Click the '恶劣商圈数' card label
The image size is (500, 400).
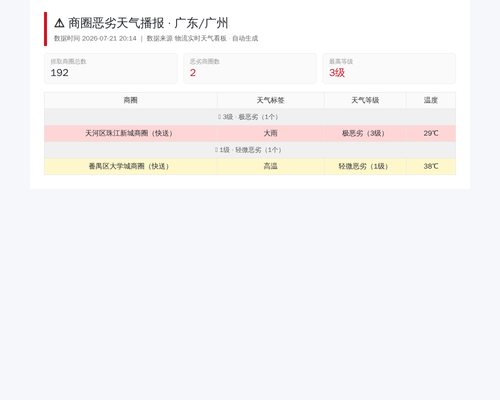pyautogui.click(x=205, y=61)
